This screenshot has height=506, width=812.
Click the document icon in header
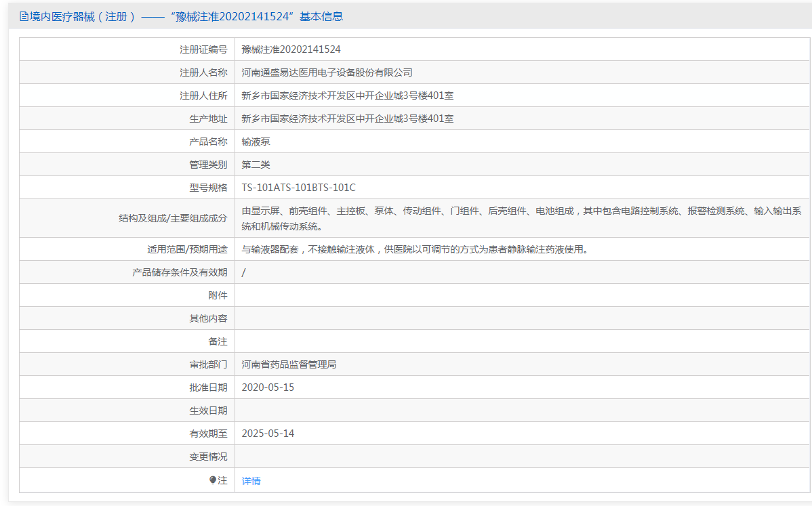pyautogui.click(x=24, y=16)
